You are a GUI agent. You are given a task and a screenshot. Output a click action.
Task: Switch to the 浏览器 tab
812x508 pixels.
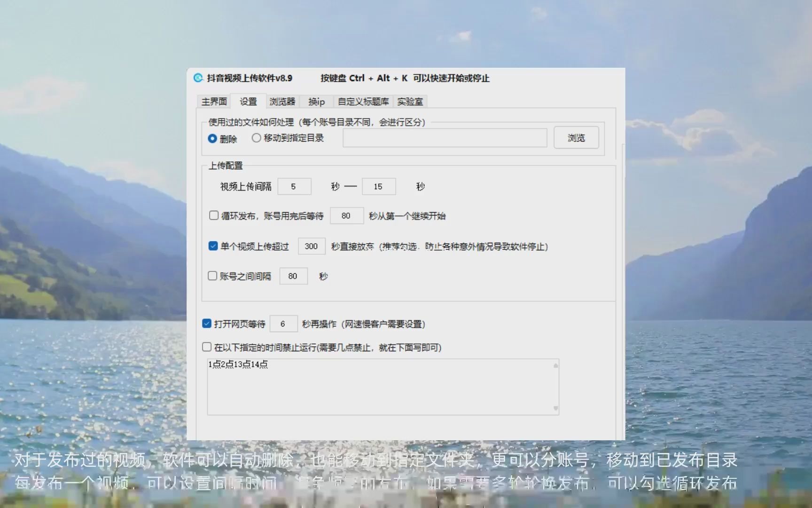282,102
